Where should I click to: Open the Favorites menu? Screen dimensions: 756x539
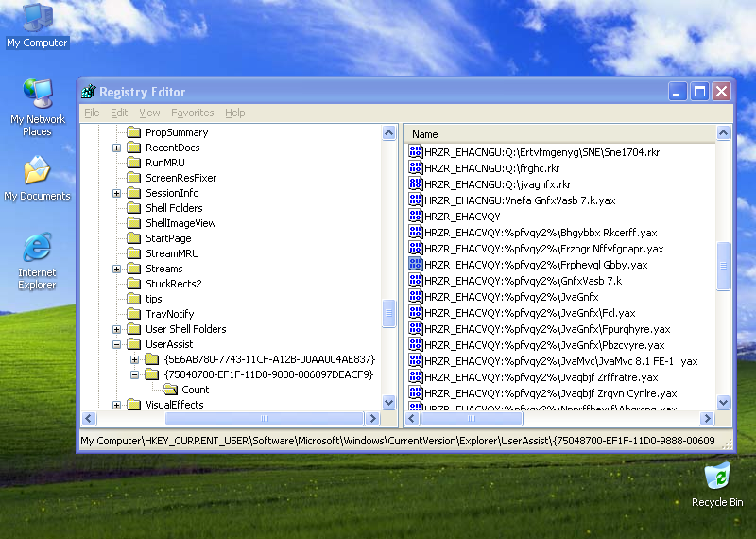tap(193, 113)
